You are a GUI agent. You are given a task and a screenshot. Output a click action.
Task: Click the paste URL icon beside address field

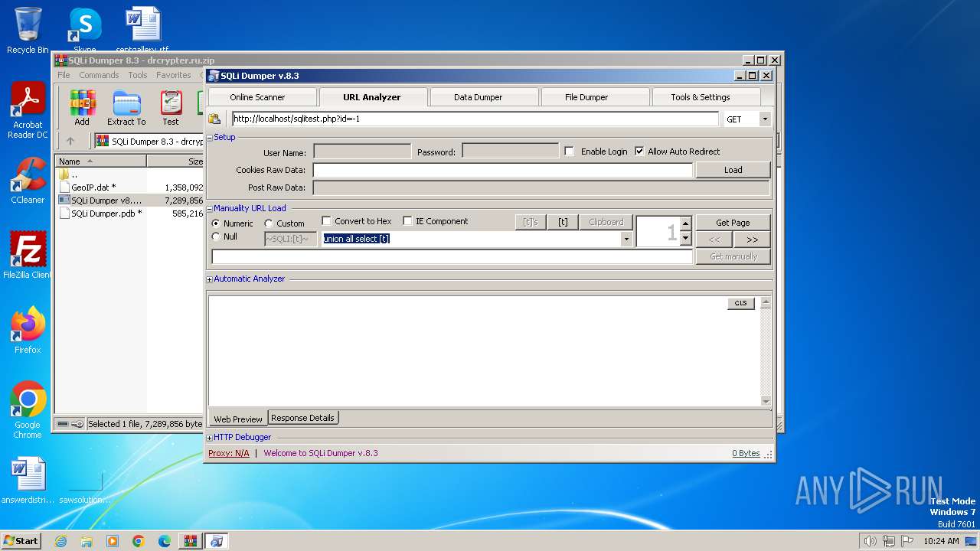[x=214, y=119]
